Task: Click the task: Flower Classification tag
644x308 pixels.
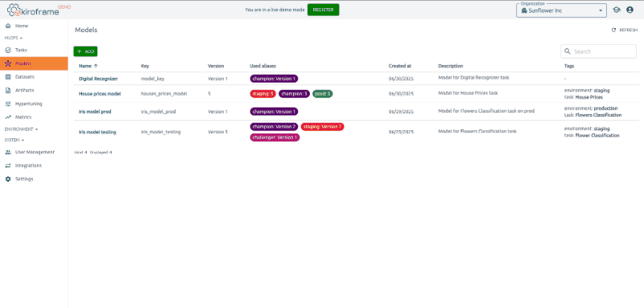Action: click(592, 135)
